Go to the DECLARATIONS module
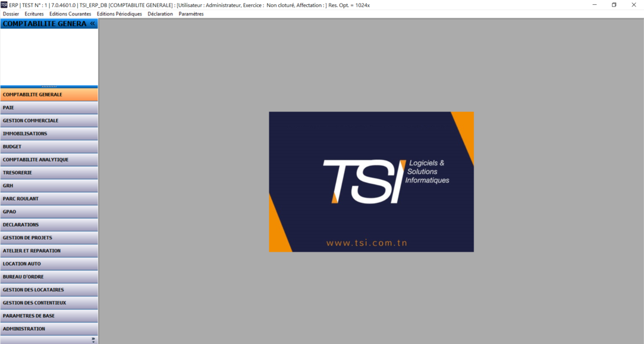This screenshot has height=344, width=644. pyautogui.click(x=49, y=225)
